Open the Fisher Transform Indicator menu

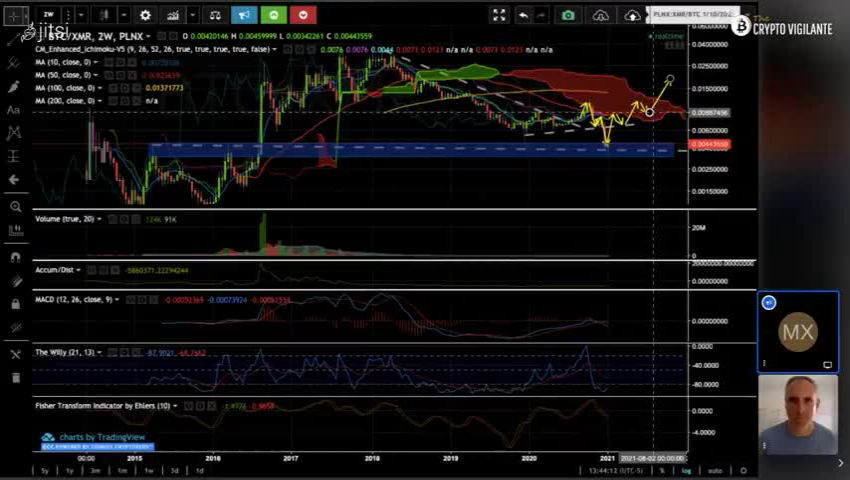click(175, 406)
